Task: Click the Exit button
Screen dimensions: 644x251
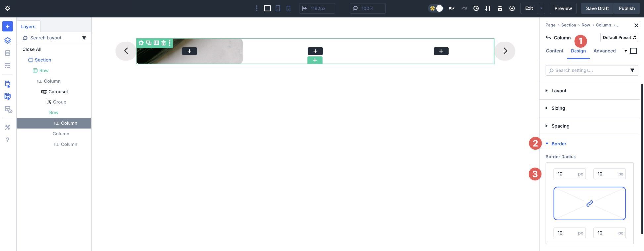Action: click(529, 8)
